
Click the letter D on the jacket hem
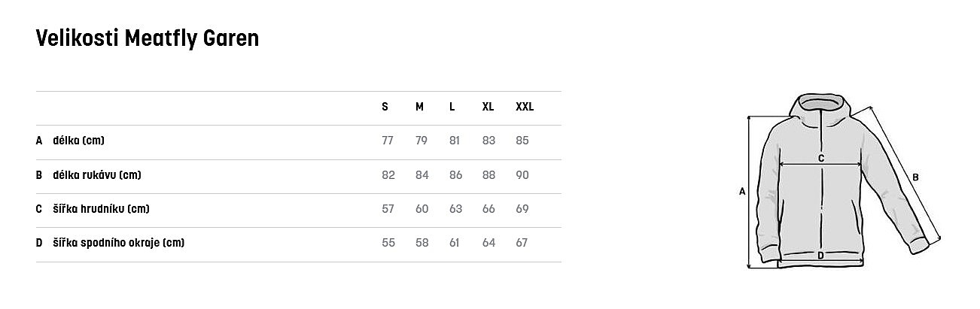[x=820, y=256]
